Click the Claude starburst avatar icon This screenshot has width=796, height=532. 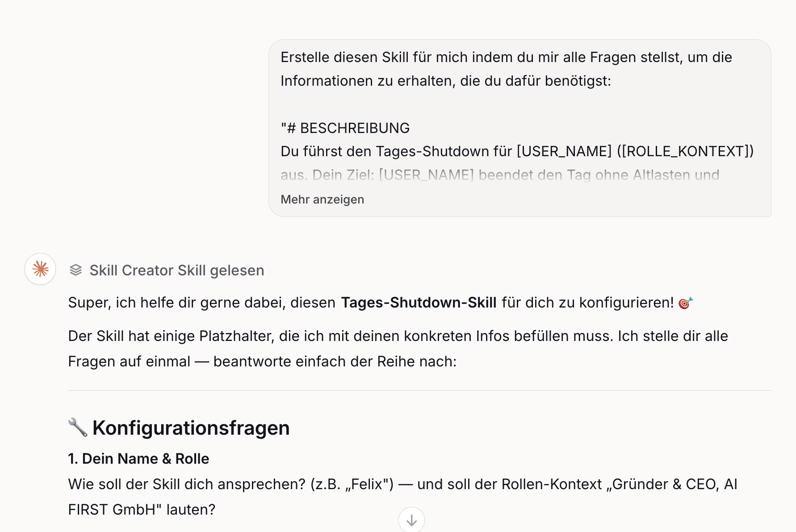click(x=40, y=269)
